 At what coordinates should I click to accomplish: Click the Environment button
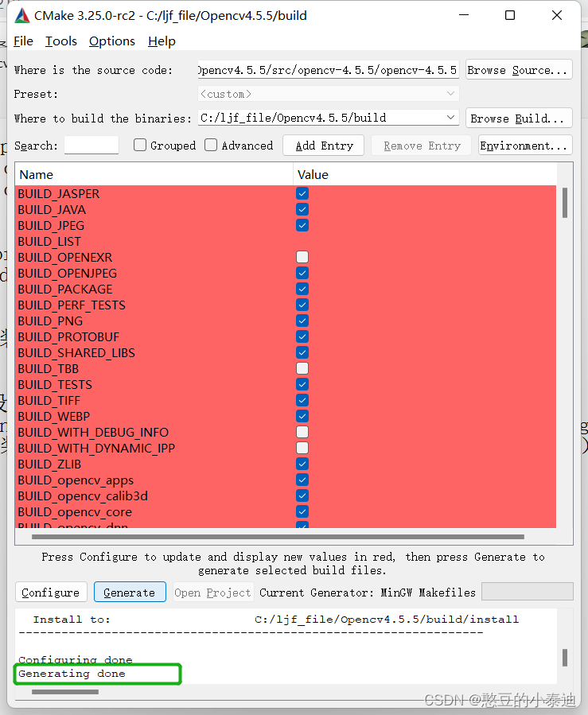pyautogui.click(x=525, y=146)
